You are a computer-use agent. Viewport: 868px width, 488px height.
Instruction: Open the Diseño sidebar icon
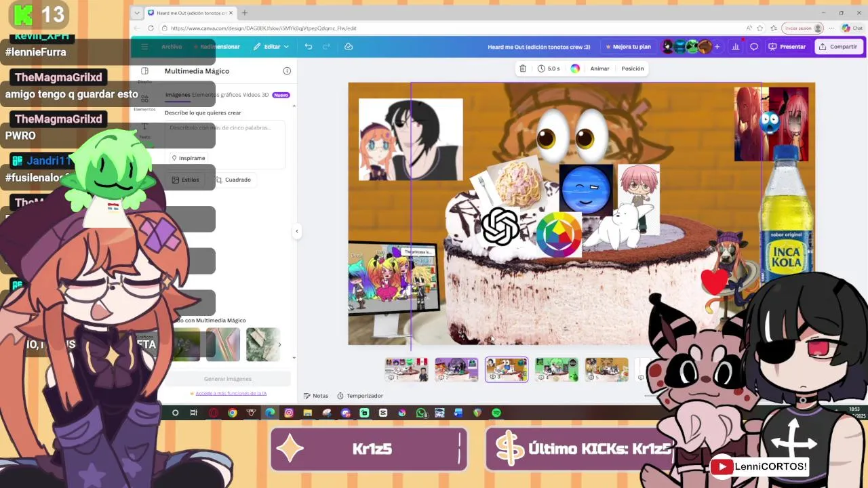point(144,74)
